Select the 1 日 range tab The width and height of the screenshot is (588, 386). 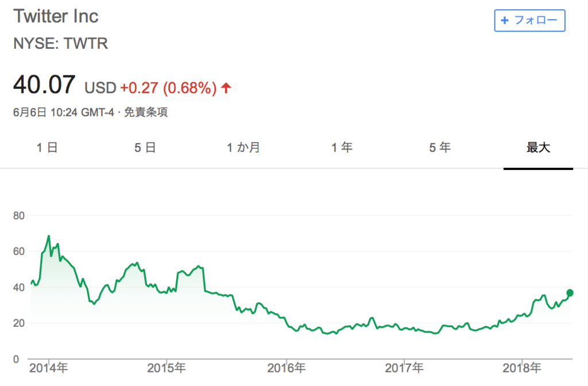coord(47,148)
